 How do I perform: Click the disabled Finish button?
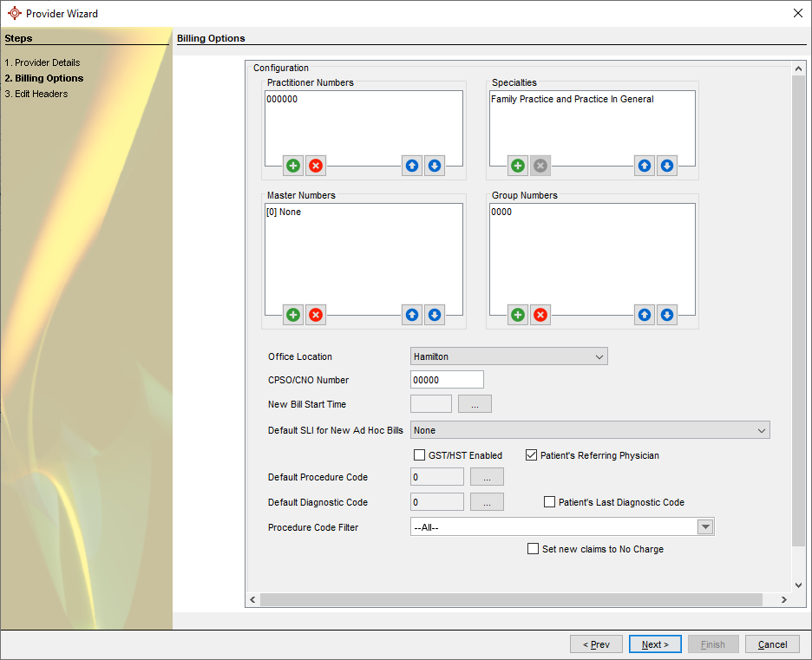click(713, 644)
